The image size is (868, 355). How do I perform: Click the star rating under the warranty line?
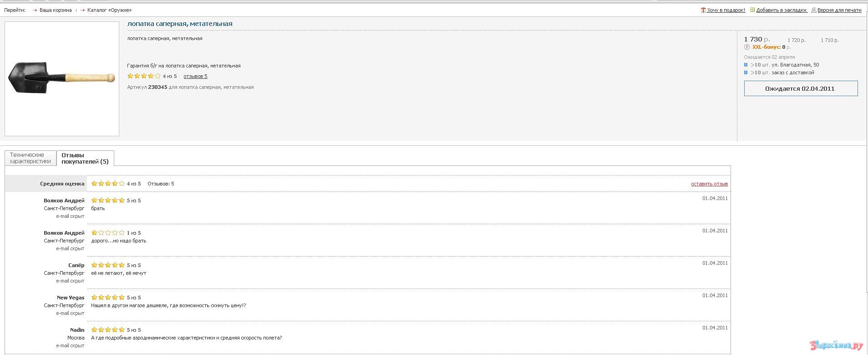tap(144, 76)
